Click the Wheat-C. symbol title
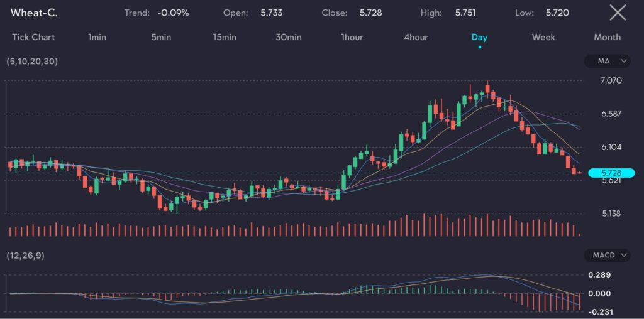644x319 pixels. click(34, 13)
